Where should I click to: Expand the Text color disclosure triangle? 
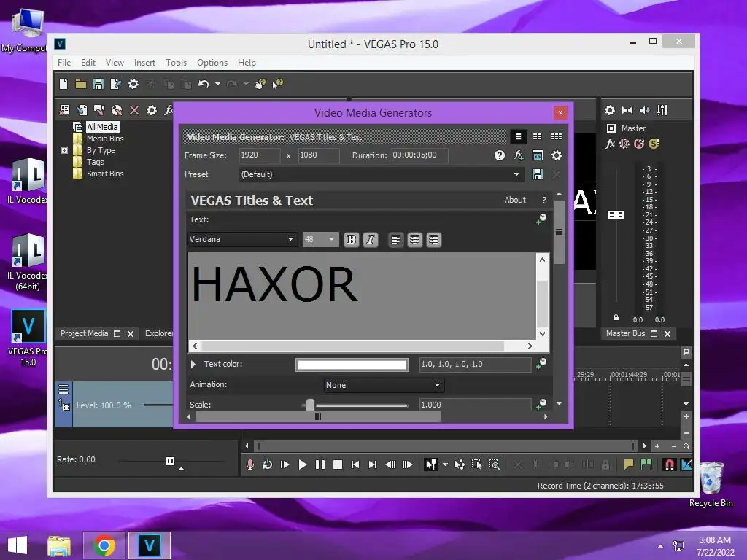pyautogui.click(x=193, y=365)
